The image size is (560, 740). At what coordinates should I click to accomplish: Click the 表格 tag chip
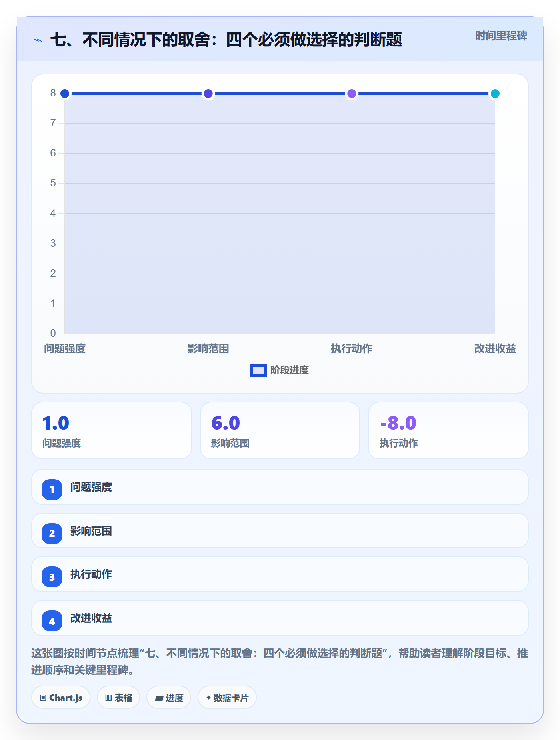[x=118, y=698]
